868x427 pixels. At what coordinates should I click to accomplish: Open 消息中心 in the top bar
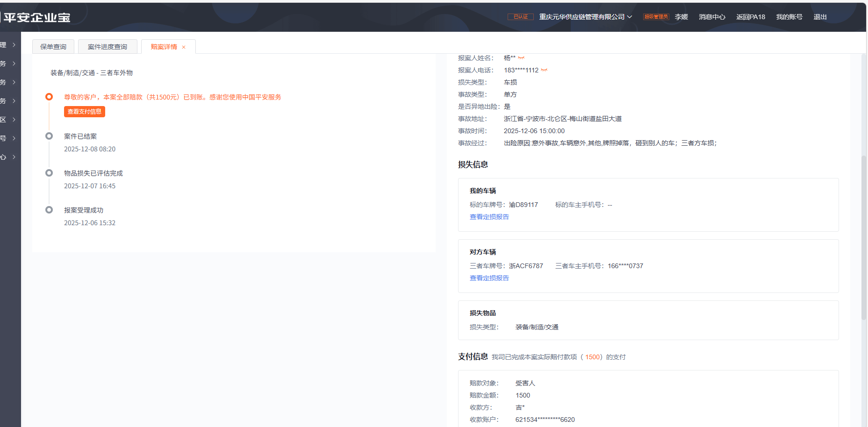pyautogui.click(x=711, y=17)
